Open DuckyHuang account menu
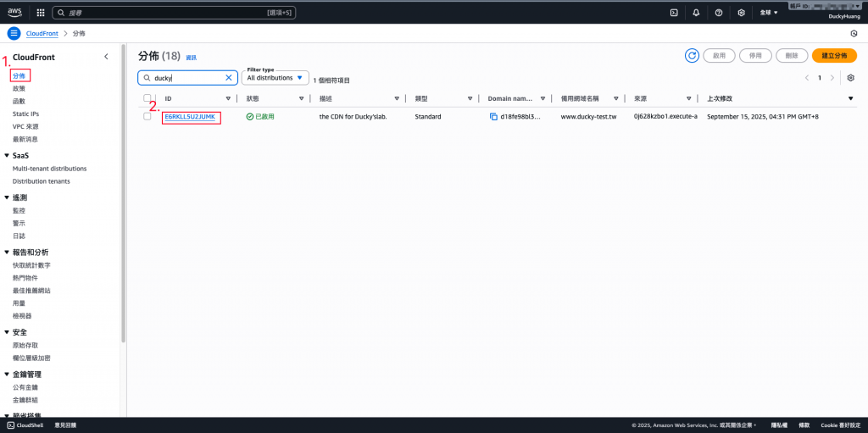This screenshot has width=868, height=433. (x=843, y=17)
